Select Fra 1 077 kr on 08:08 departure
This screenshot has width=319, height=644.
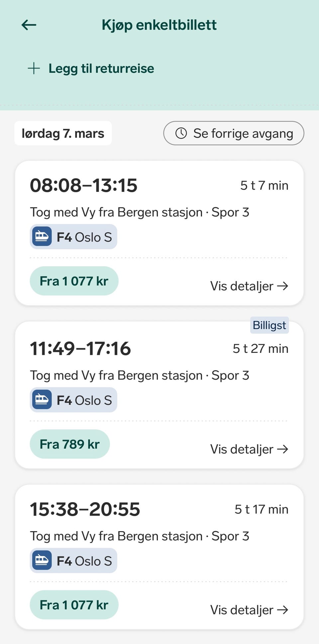coord(74,281)
